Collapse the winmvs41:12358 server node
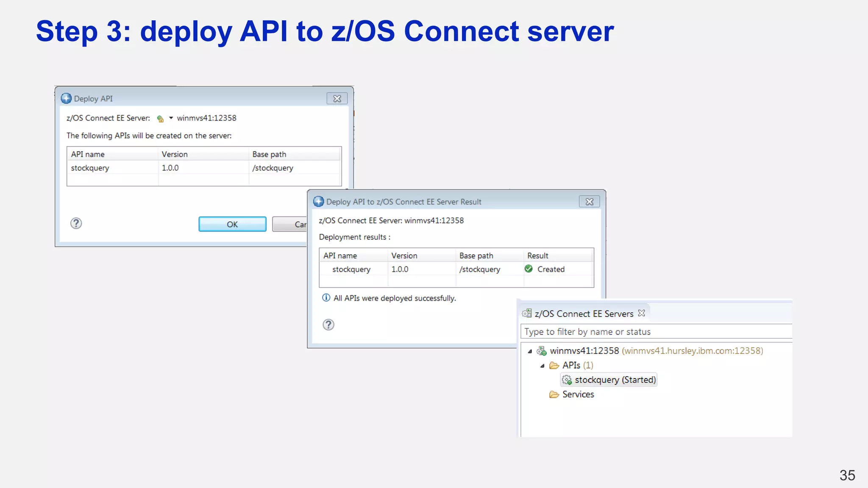The width and height of the screenshot is (868, 488). pyautogui.click(x=530, y=351)
